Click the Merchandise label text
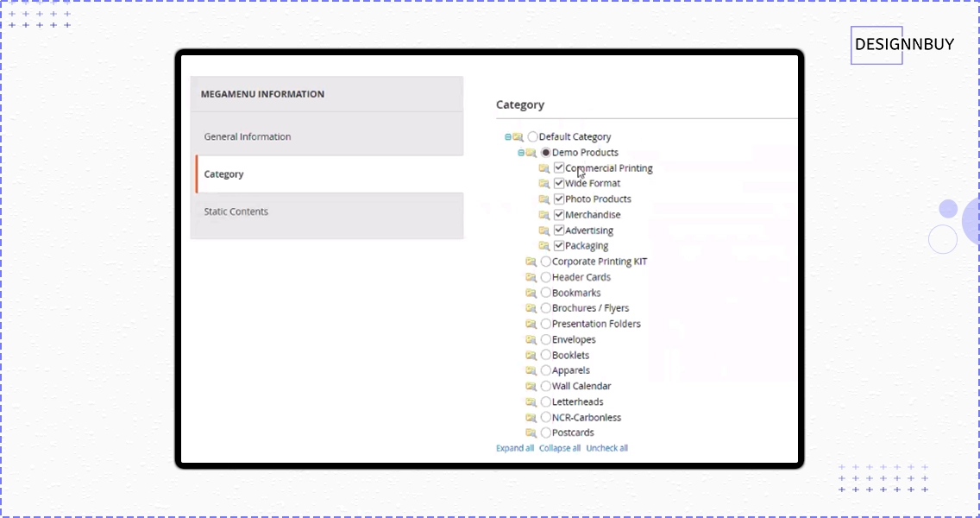 click(x=593, y=215)
